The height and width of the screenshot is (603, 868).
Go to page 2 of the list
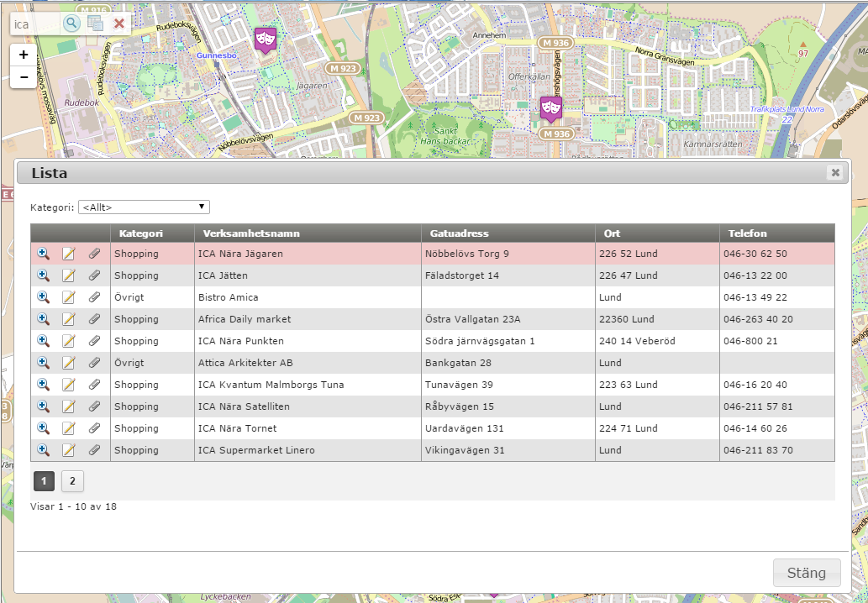pos(72,480)
